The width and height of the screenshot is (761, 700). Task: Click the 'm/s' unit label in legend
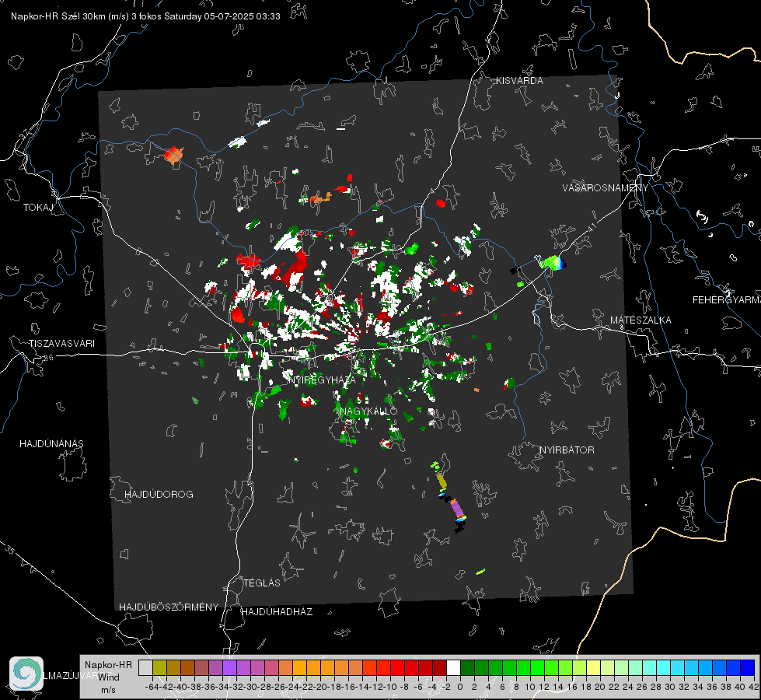[x=108, y=690]
